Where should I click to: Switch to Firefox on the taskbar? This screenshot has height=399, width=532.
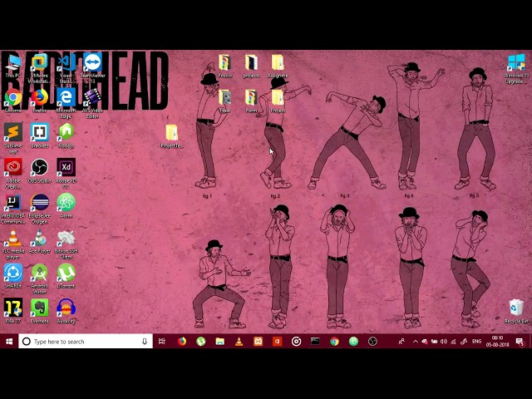(x=182, y=342)
